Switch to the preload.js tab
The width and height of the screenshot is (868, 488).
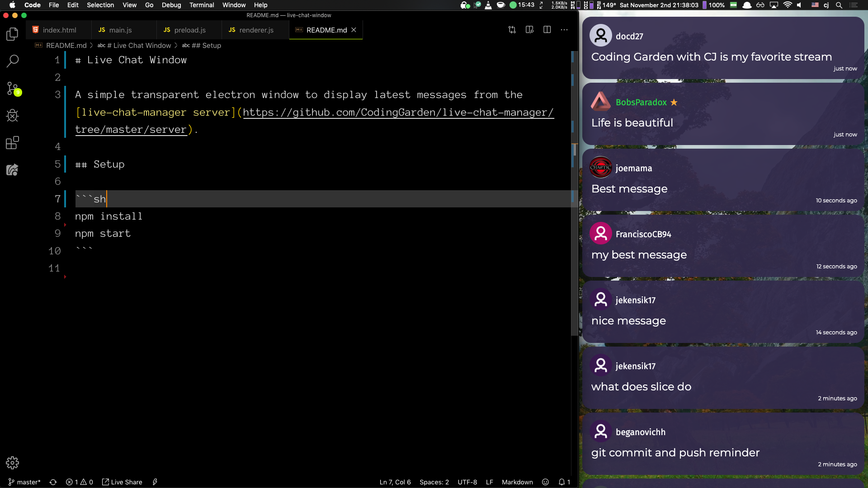(189, 30)
